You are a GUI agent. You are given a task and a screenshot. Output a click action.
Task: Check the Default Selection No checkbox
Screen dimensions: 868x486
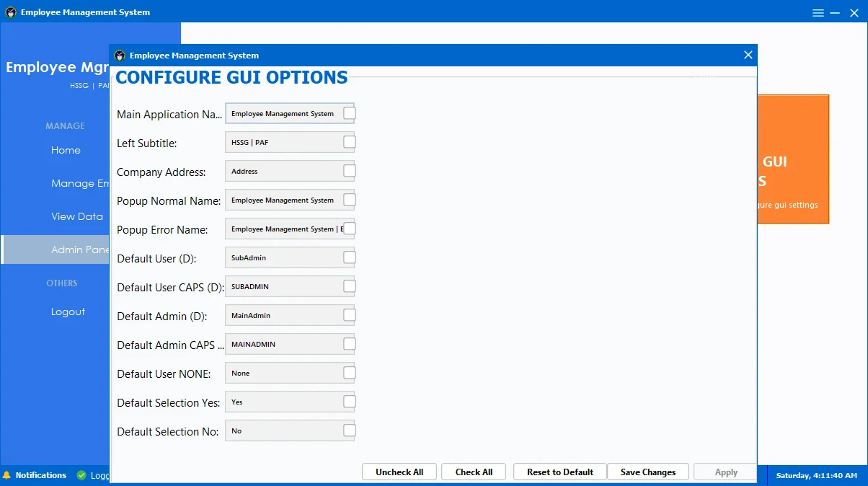click(x=350, y=430)
